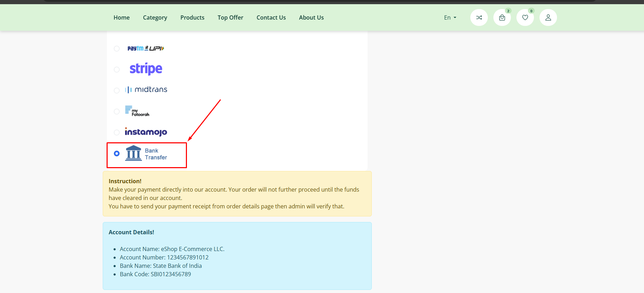Viewport: 644px width, 293px height.
Task: Open the Category menu item
Action: [155, 17]
